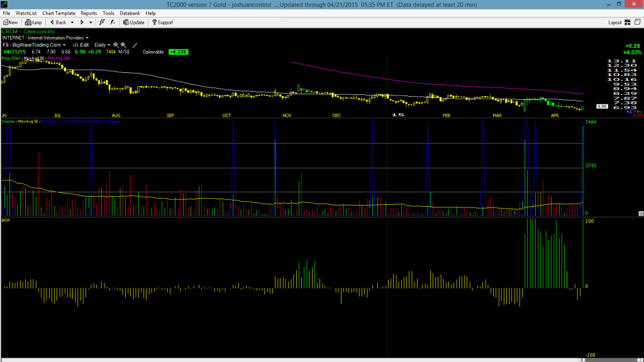Viewport: 644px width, 362px height.
Task: Click the small square icon at volume pane edge
Action: coord(641,214)
